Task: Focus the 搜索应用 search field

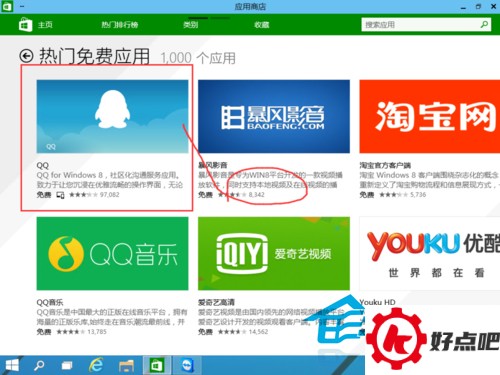Action: [426, 25]
